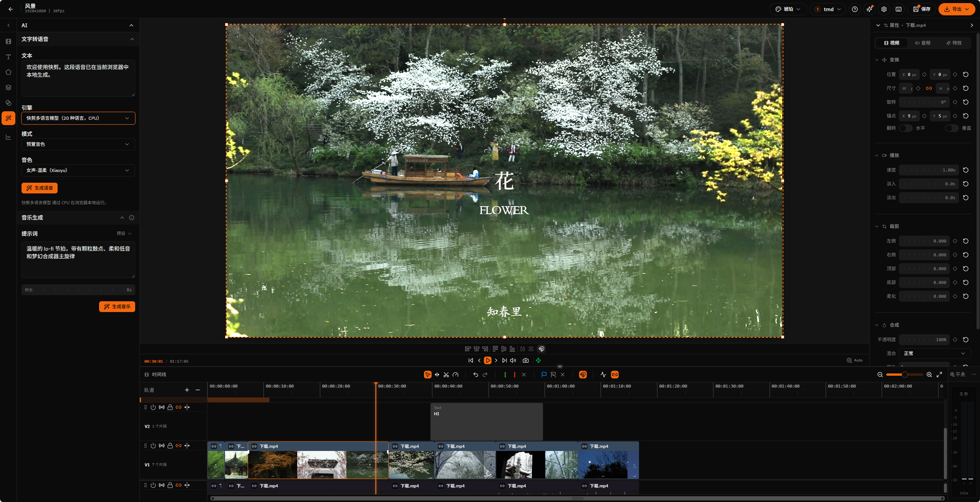Open settings gear in top bar
This screenshot has height=502, width=980.
(884, 9)
